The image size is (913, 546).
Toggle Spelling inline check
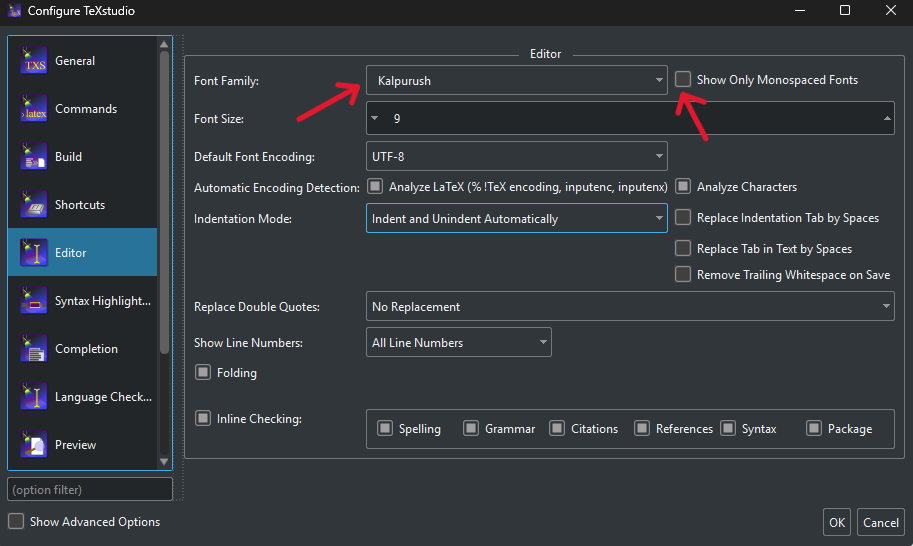click(x=385, y=428)
